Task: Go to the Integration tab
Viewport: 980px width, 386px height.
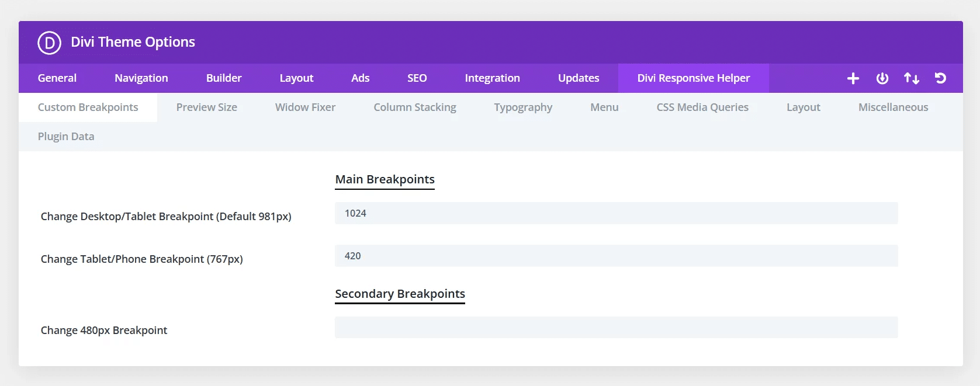Action: 493,78
